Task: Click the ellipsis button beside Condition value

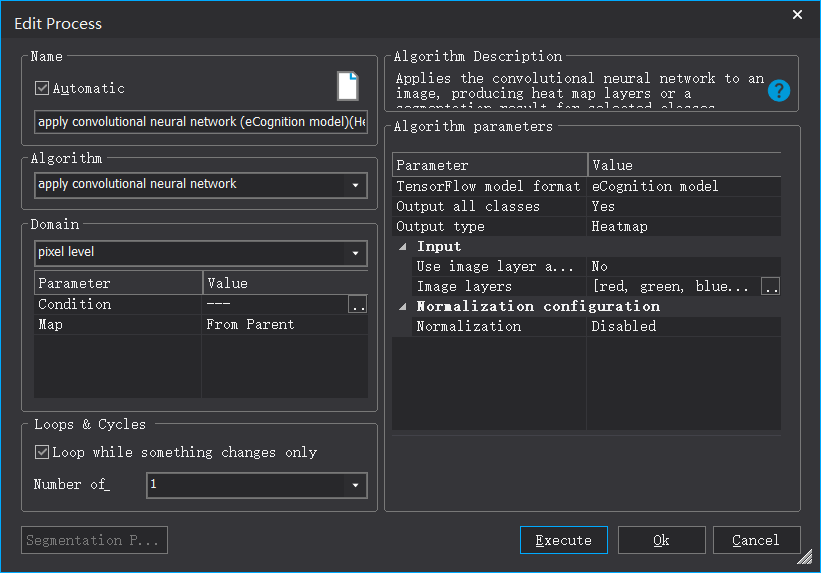Action: (357, 305)
